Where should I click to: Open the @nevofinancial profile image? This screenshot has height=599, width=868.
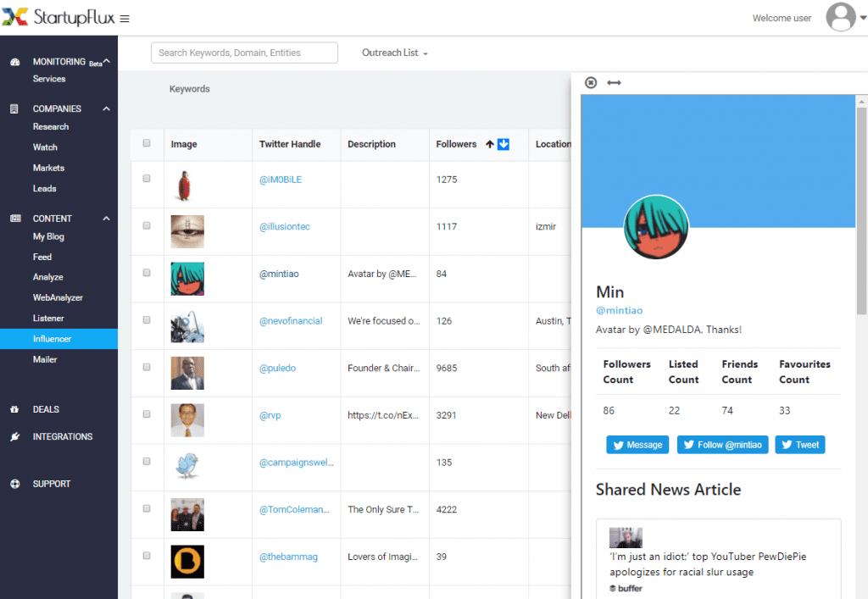pyautogui.click(x=187, y=326)
